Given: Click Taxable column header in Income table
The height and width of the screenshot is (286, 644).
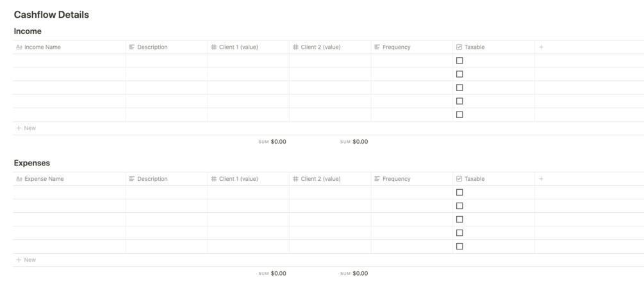Looking at the screenshot, I should tap(493, 47).
